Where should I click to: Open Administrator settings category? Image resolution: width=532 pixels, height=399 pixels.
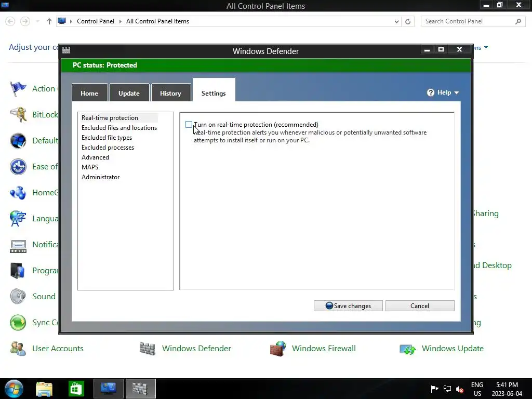click(x=100, y=177)
